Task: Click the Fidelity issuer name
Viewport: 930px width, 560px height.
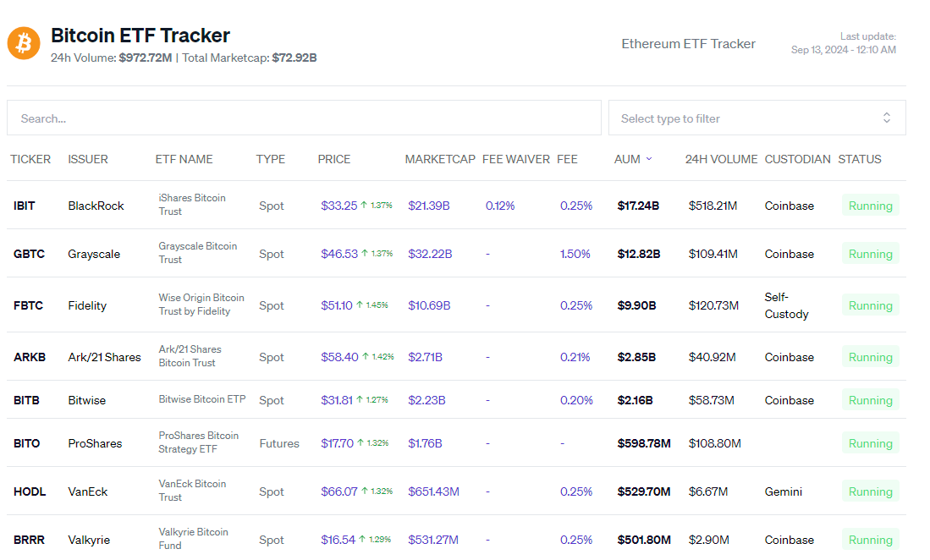Action: (x=87, y=305)
